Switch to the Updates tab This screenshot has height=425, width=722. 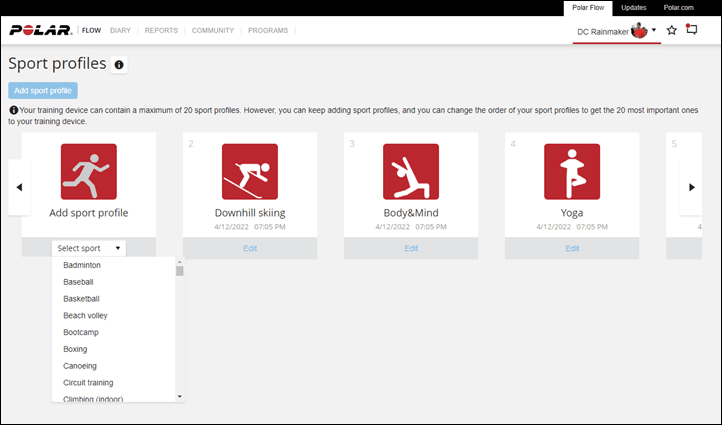634,8
